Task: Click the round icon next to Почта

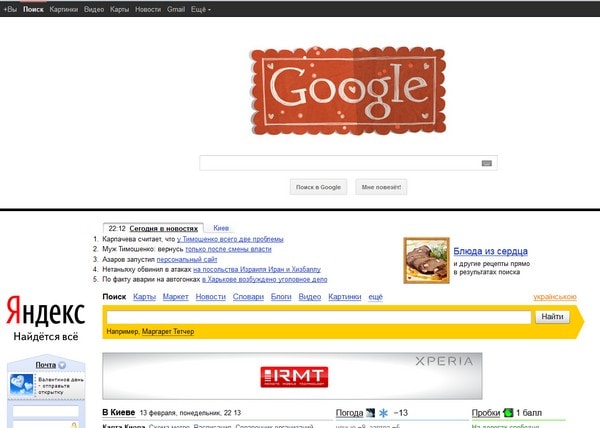Action: [x=62, y=365]
